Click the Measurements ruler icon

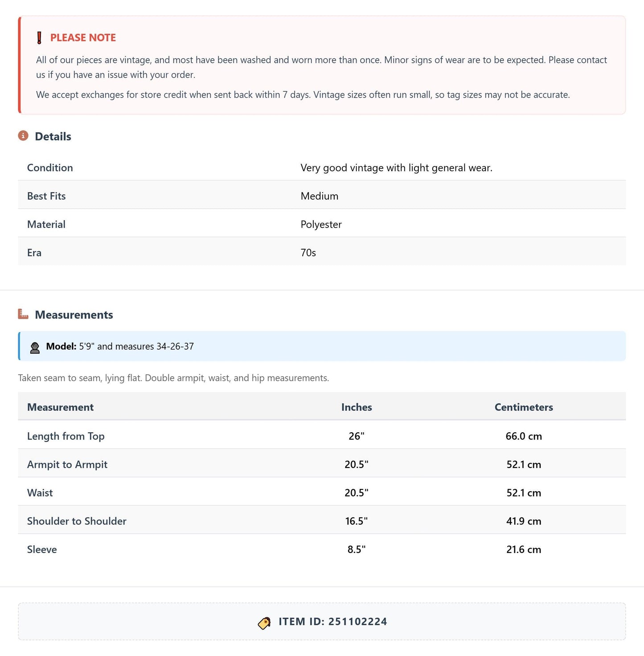click(x=23, y=314)
